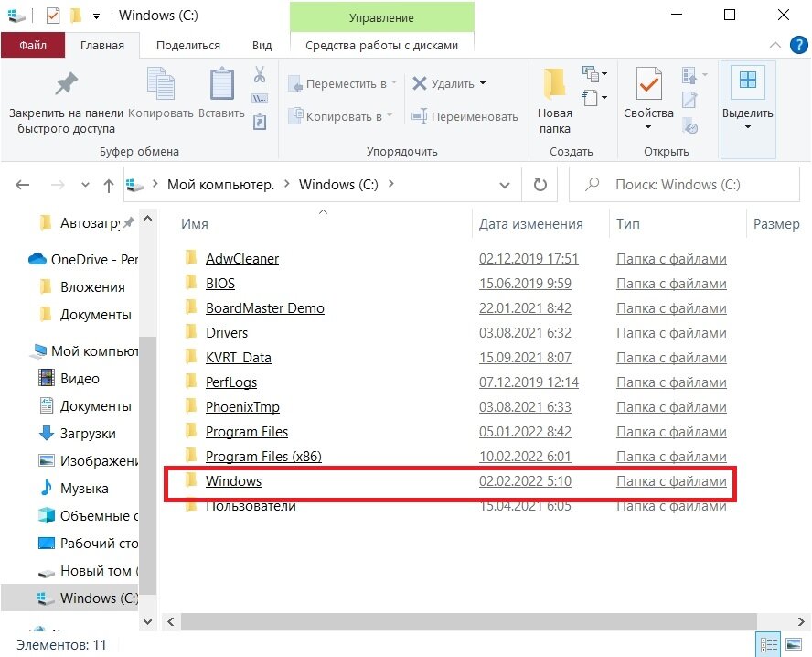The width and height of the screenshot is (812, 657).
Task: Click the copy path icon in Буфер обмена
Action: point(260,98)
